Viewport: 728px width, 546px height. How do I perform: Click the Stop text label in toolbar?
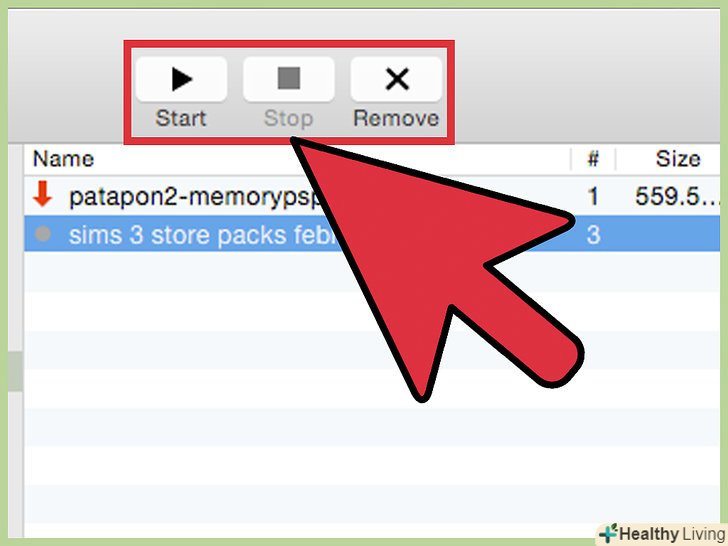(x=288, y=118)
